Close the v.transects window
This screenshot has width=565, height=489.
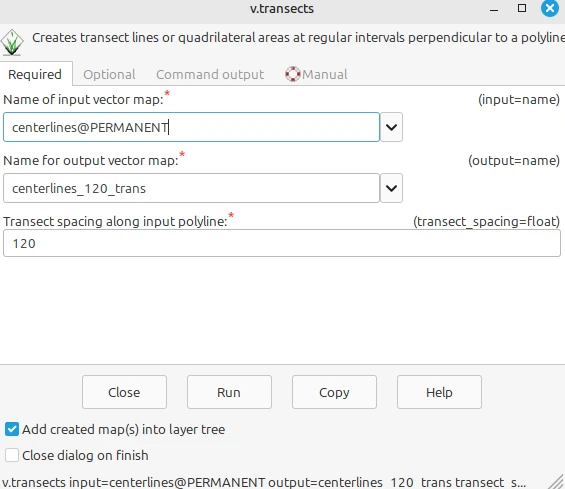point(550,8)
